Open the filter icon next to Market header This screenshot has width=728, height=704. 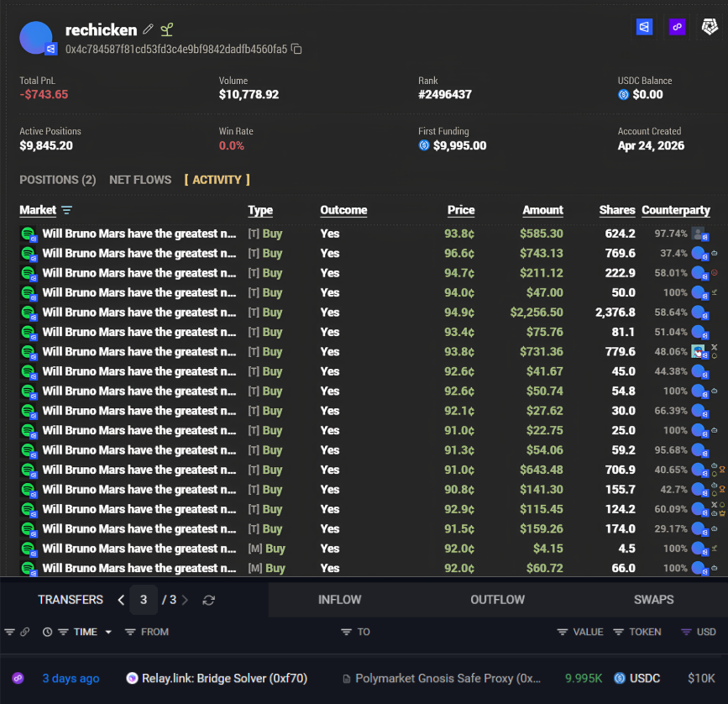pyautogui.click(x=67, y=210)
